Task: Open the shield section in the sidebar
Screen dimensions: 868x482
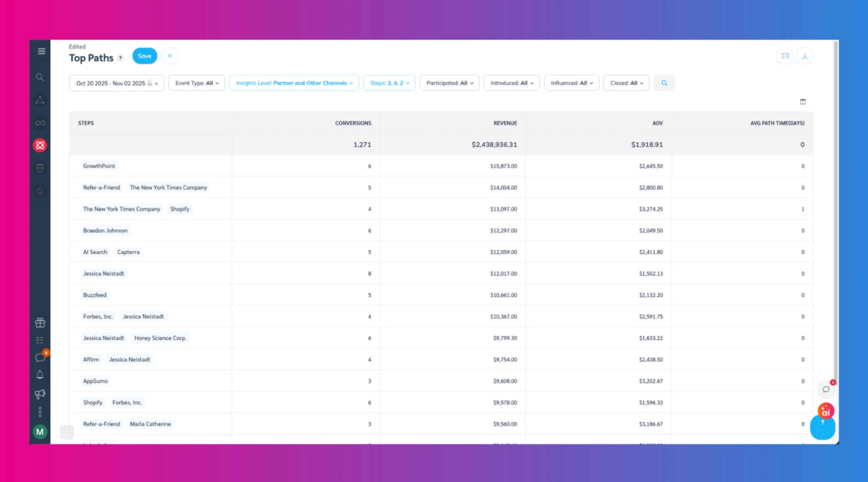Action: pos(40,168)
